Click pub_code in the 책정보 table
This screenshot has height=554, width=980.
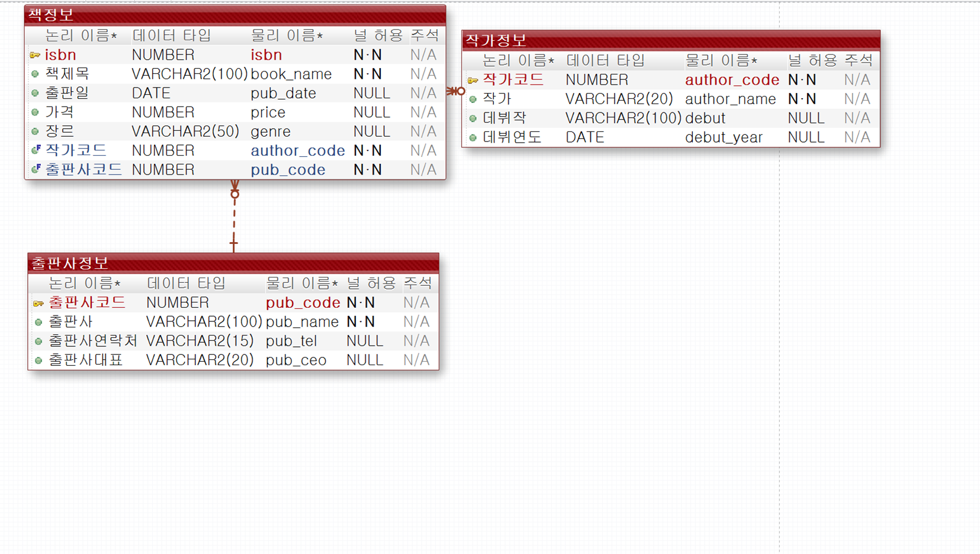[288, 170]
